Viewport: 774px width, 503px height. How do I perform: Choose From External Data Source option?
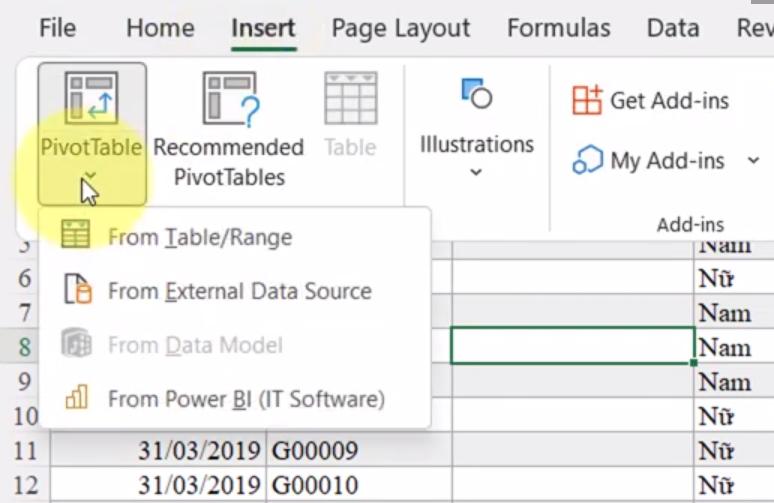click(235, 291)
